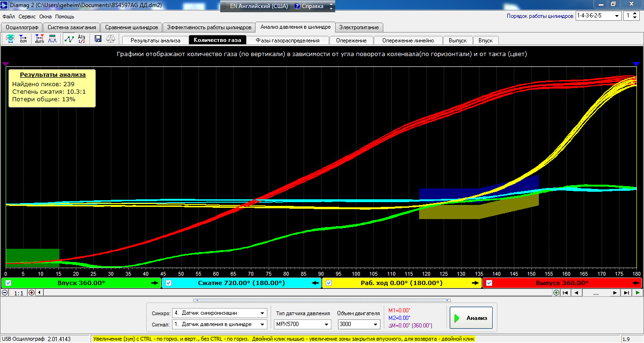Click the M2=0.00° marker readout
The image size is (644, 343).
point(399,318)
